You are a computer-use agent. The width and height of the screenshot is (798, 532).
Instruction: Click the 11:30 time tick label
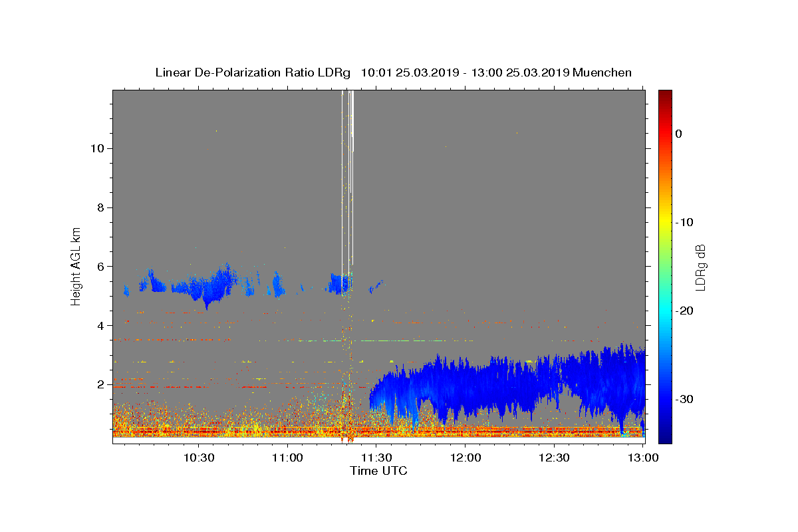coord(376,458)
